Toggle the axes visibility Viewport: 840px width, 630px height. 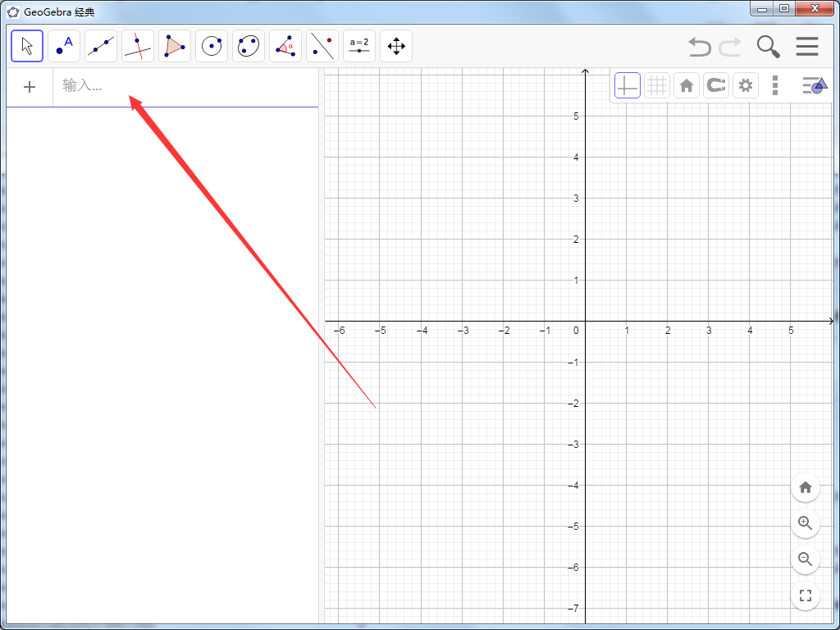pos(627,84)
